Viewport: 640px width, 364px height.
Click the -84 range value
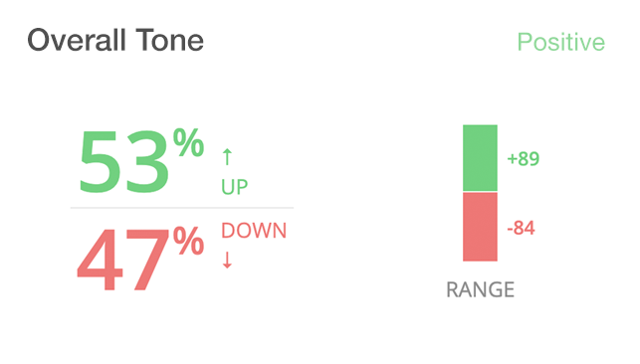click(x=521, y=228)
